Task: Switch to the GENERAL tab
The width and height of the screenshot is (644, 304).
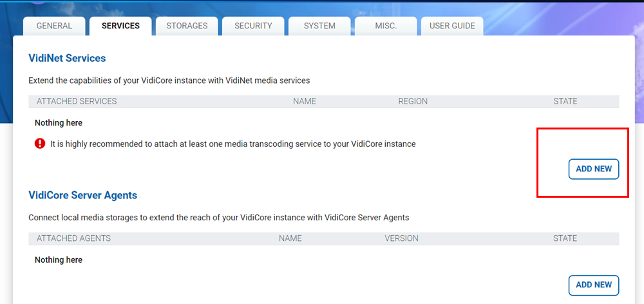Action: click(54, 26)
